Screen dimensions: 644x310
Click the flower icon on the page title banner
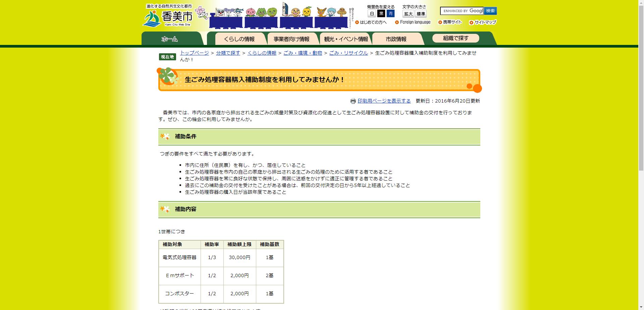(x=168, y=78)
